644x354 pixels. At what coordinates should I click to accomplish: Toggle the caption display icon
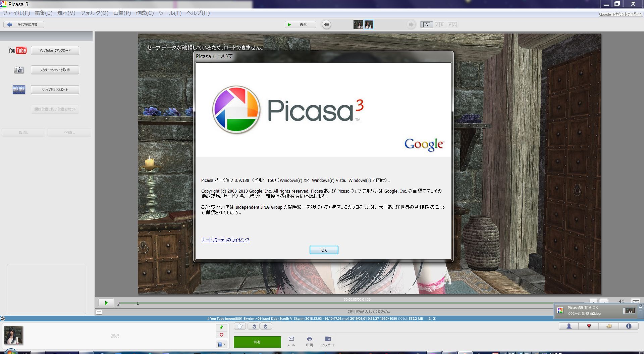pyautogui.click(x=99, y=312)
